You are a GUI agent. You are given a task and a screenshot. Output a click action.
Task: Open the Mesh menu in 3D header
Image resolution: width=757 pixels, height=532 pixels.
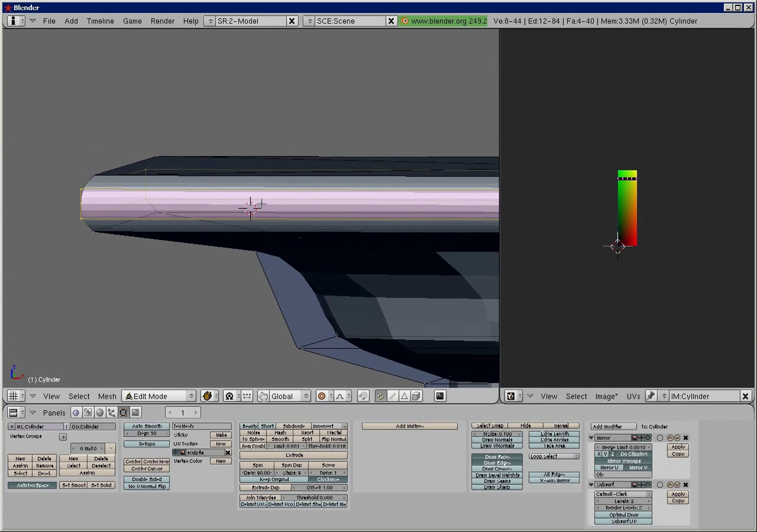click(107, 396)
